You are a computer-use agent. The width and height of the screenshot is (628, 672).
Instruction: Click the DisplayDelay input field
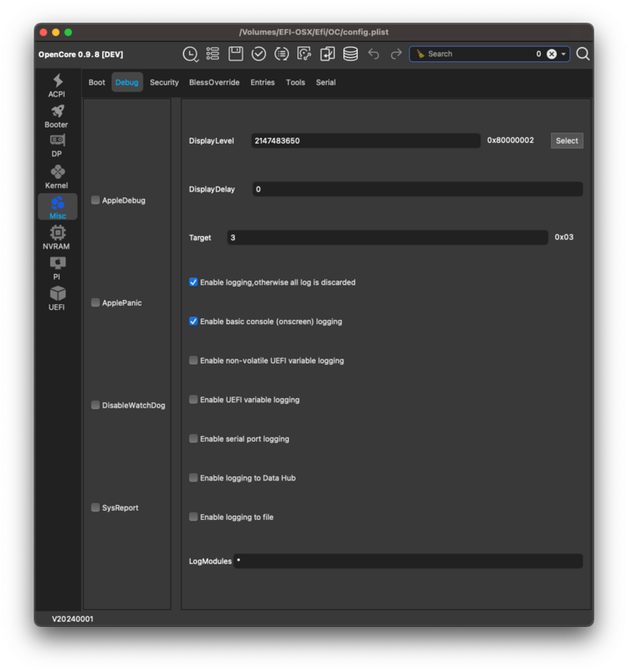[417, 190]
